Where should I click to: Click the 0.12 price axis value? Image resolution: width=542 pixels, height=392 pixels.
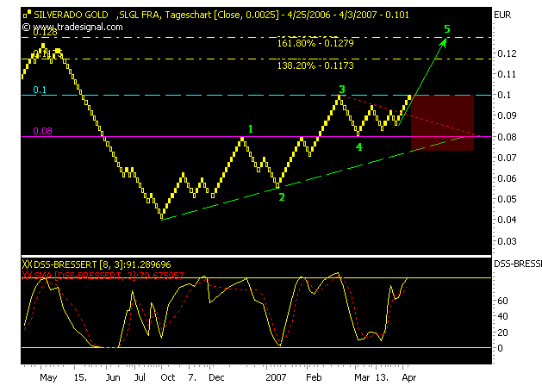click(x=507, y=53)
